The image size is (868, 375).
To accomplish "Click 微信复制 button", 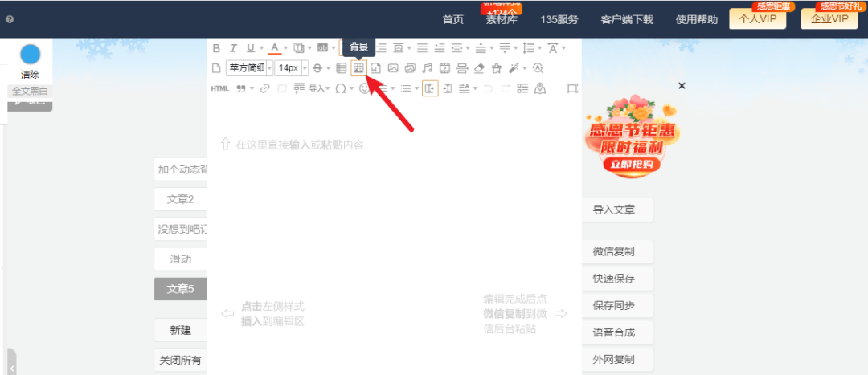I will 618,251.
